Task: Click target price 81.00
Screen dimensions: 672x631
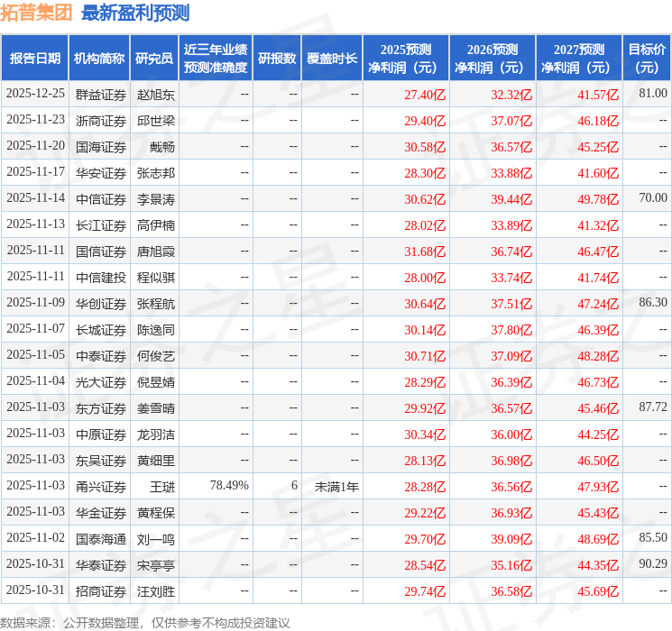Action: click(x=653, y=94)
